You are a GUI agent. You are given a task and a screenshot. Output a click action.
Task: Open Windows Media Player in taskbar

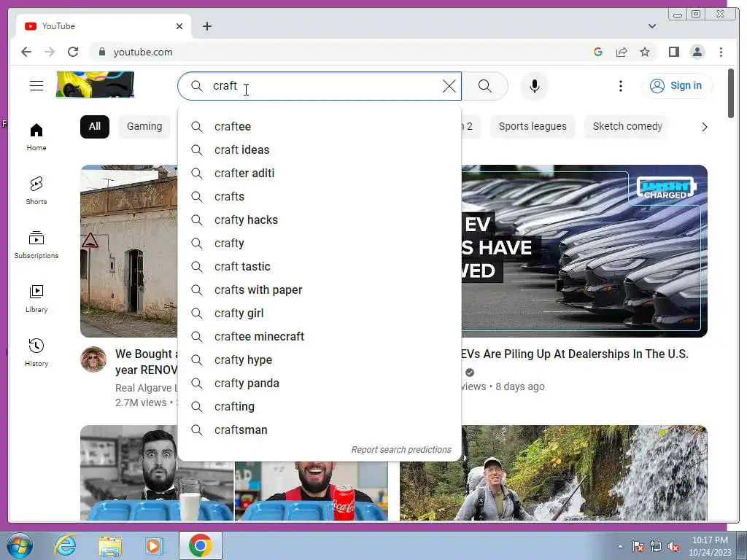coord(154,545)
